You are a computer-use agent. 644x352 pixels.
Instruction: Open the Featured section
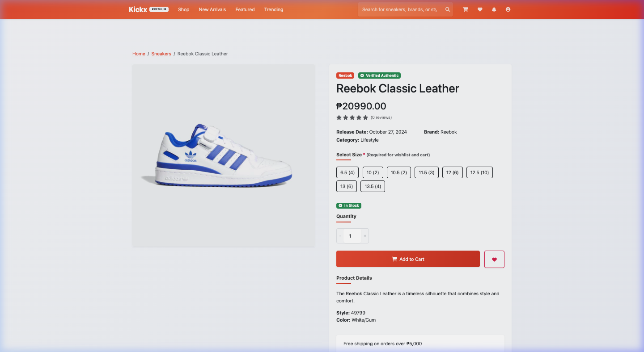coord(245,9)
